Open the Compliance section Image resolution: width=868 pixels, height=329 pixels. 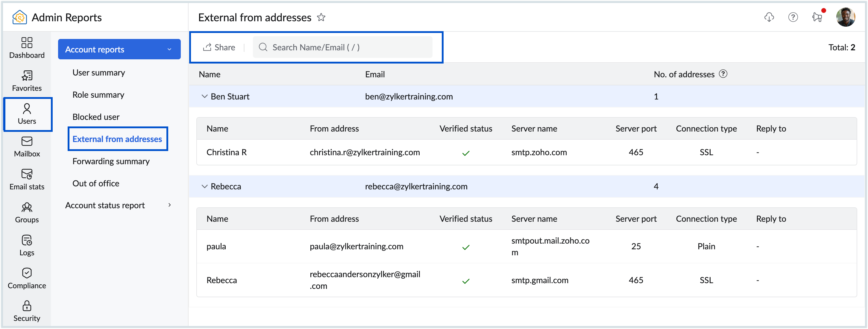[27, 278]
